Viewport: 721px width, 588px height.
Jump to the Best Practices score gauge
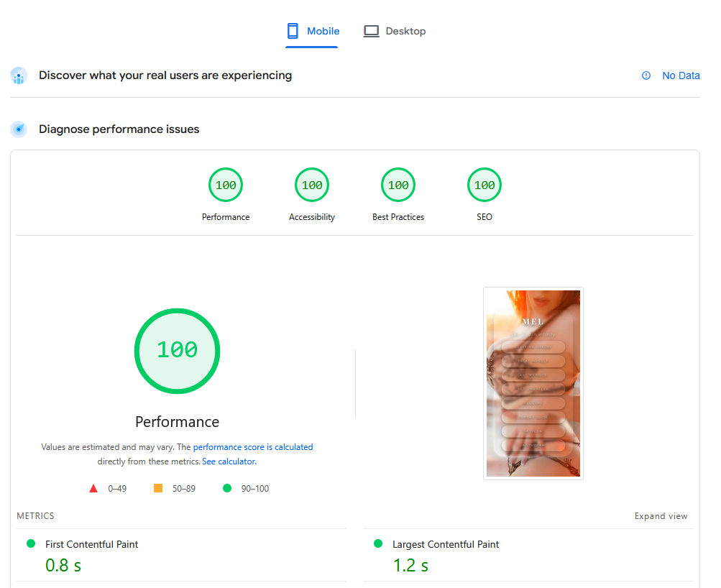pyautogui.click(x=398, y=185)
